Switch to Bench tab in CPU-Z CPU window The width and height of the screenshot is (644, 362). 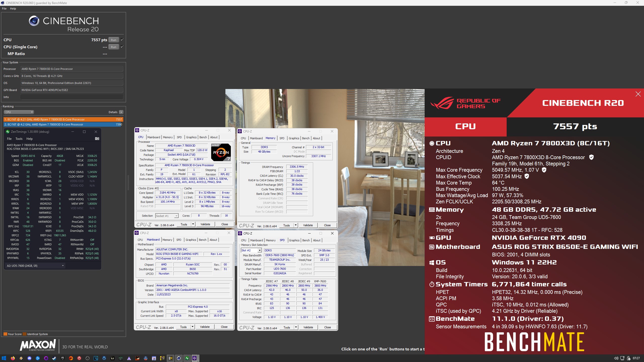coord(203,137)
